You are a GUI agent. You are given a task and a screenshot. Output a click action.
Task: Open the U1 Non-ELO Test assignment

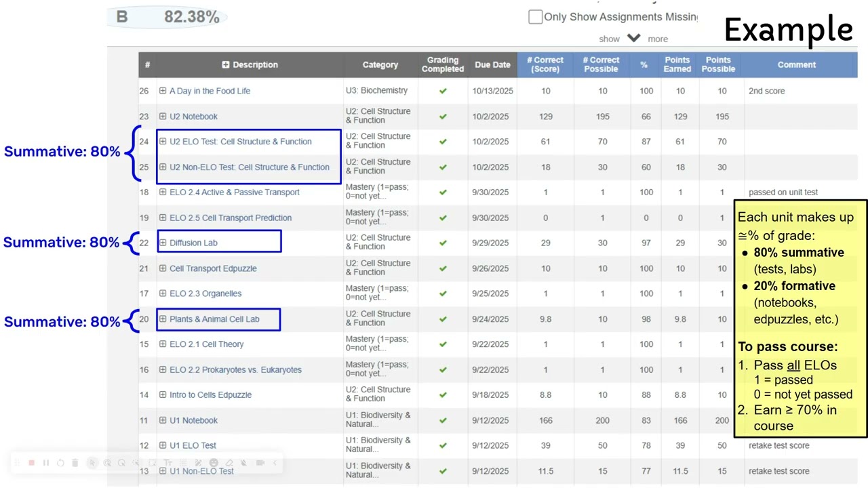pos(201,471)
